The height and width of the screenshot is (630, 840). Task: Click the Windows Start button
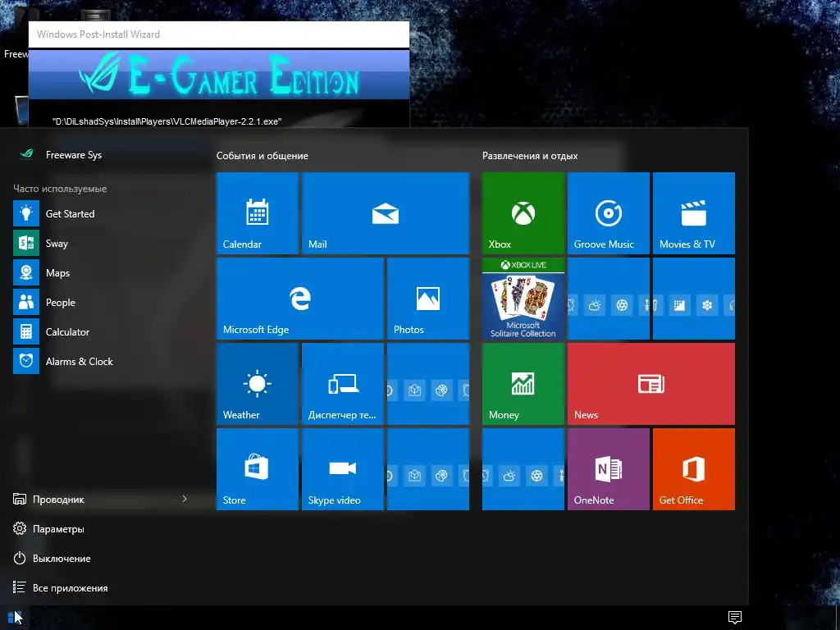[15, 618]
